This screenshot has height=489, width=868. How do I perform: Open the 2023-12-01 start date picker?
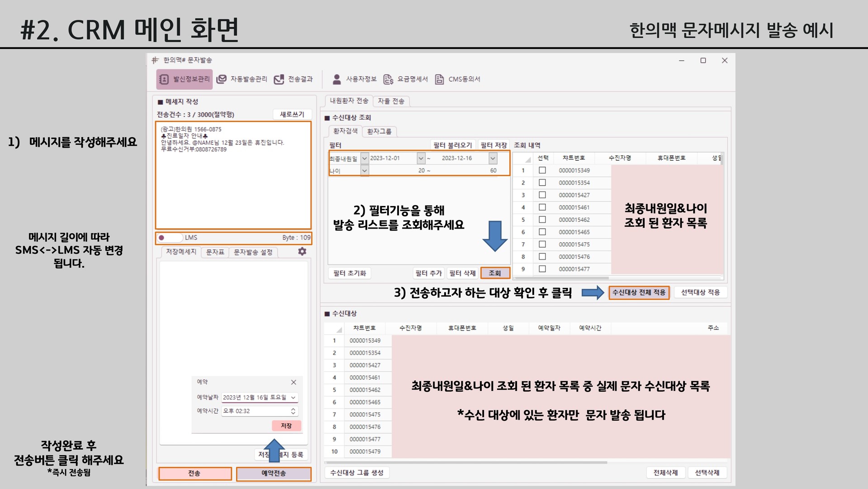pyautogui.click(x=421, y=158)
